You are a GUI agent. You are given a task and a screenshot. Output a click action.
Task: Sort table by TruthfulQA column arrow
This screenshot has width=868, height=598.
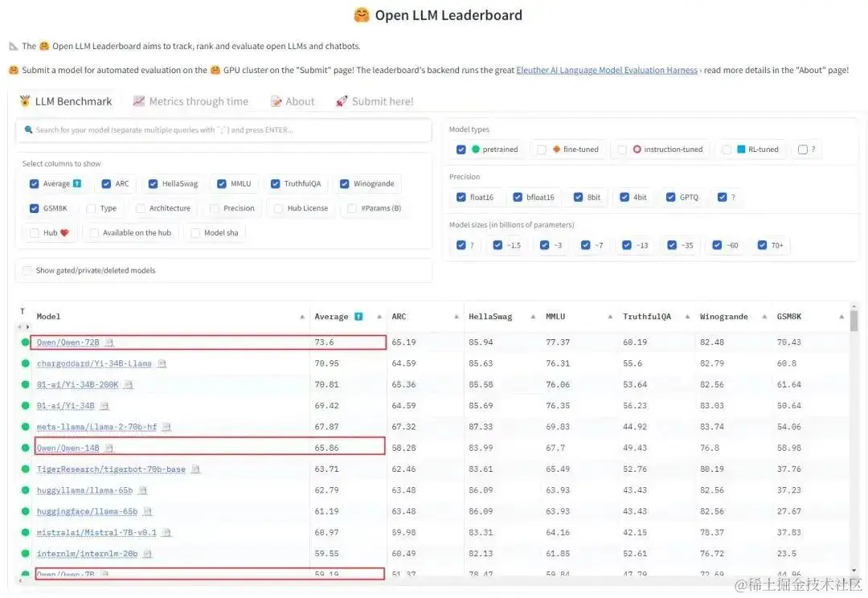(687, 317)
